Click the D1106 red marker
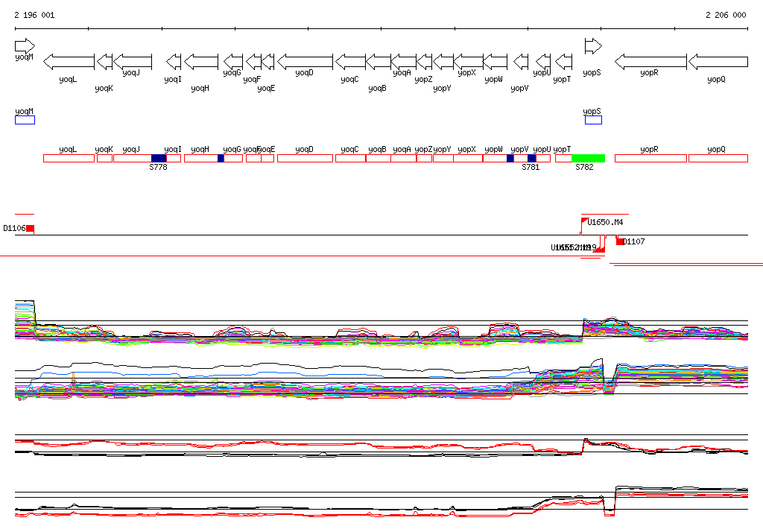The width and height of the screenshot is (763, 532). tap(31, 228)
